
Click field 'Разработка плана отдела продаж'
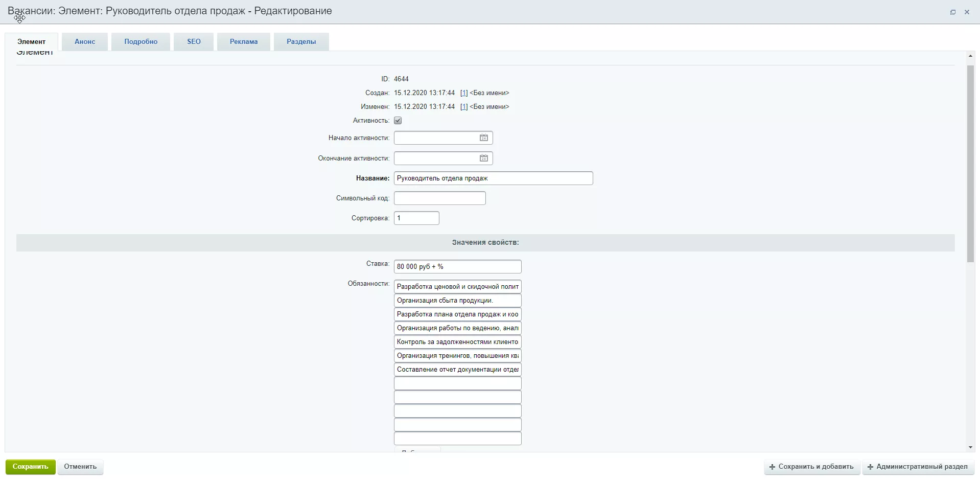coord(458,314)
